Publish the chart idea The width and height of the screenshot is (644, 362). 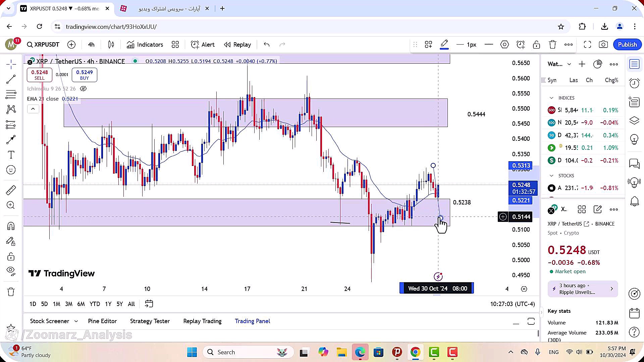pos(627,45)
